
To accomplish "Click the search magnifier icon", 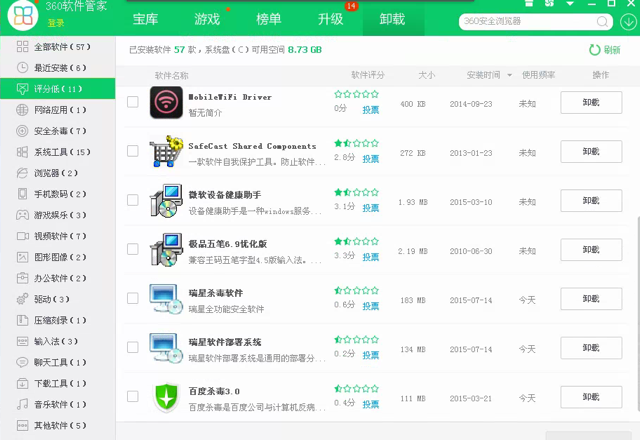I will [602, 22].
